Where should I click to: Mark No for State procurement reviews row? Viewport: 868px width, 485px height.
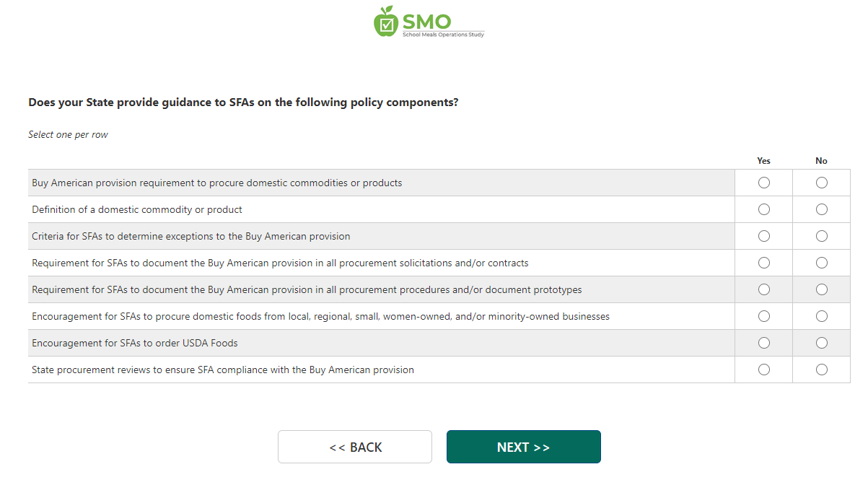pos(822,370)
